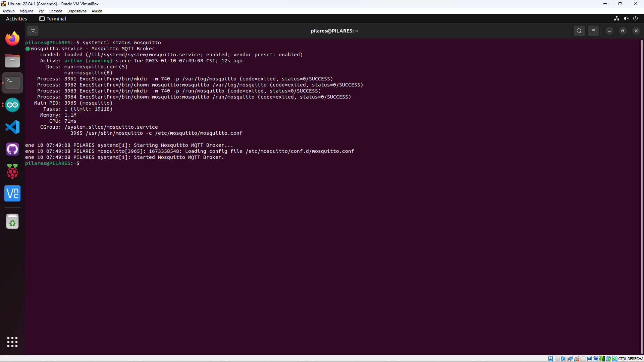644x362 pixels.
Task: Open Firefox from the dock
Action: click(x=12, y=39)
